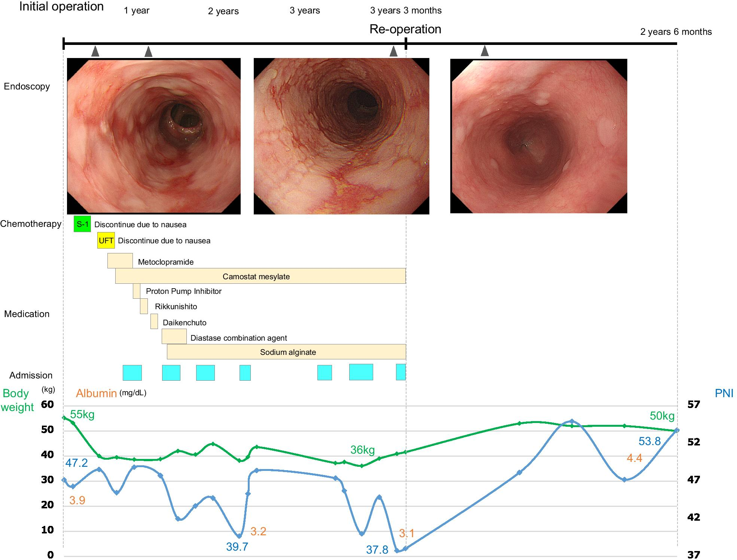Click the first triangle marker on the timeline

[x=95, y=51]
